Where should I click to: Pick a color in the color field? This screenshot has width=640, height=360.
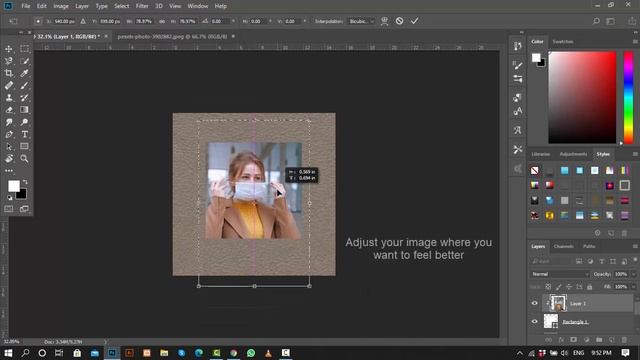pos(582,98)
